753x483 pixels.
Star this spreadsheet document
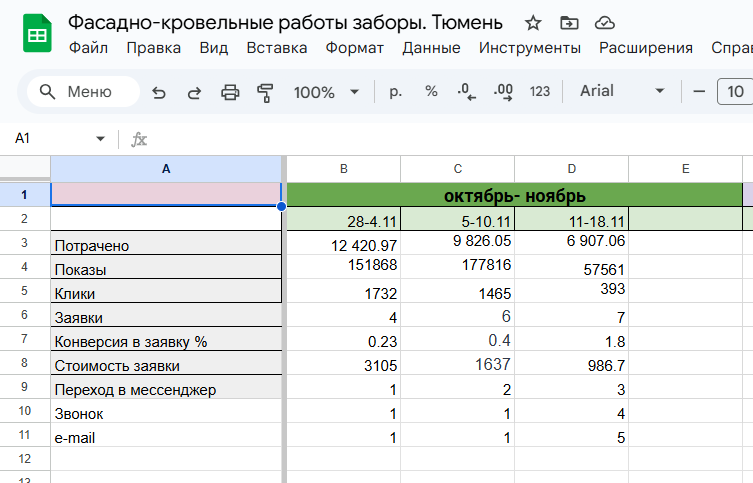point(533,23)
